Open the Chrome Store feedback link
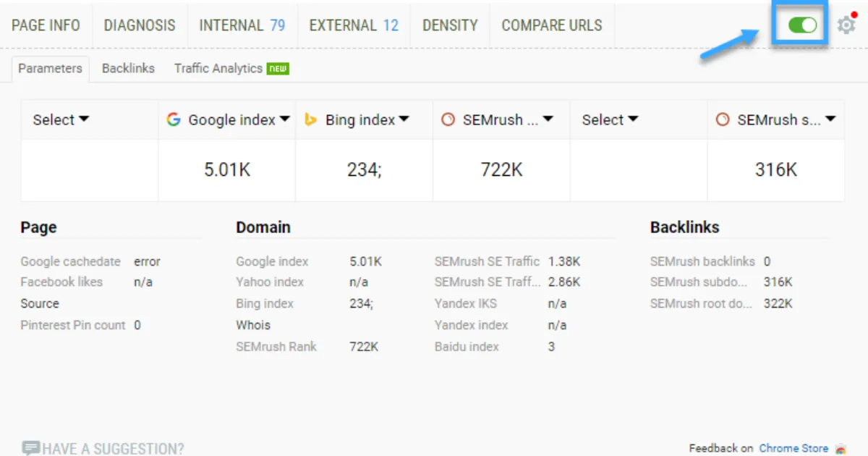This screenshot has width=868, height=456. click(x=793, y=449)
